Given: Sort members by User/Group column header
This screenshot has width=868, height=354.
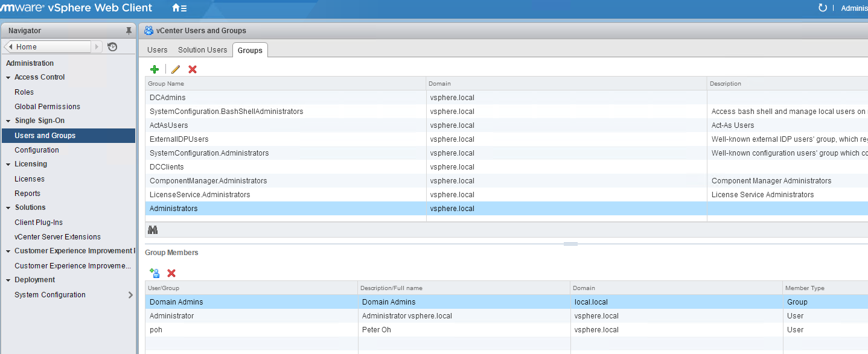Looking at the screenshot, I should (x=252, y=288).
